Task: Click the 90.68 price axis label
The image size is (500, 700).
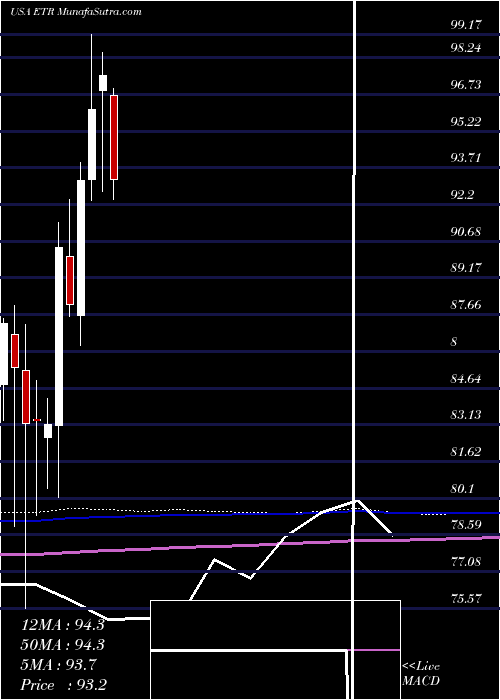Action: pyautogui.click(x=466, y=232)
